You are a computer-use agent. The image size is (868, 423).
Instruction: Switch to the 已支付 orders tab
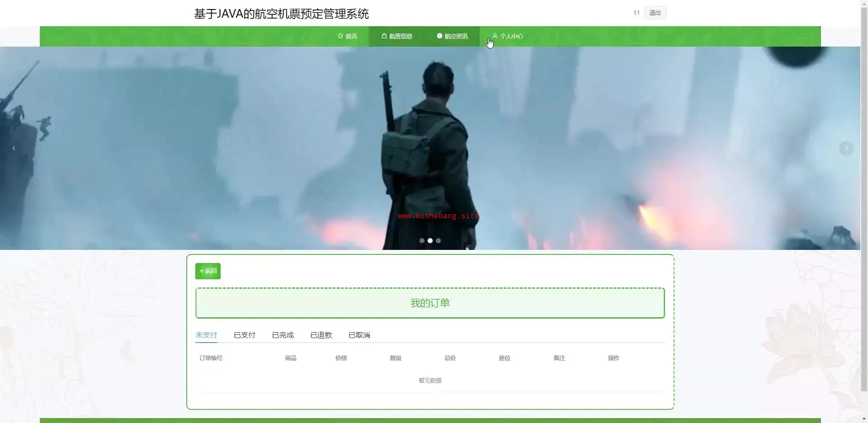pyautogui.click(x=245, y=335)
